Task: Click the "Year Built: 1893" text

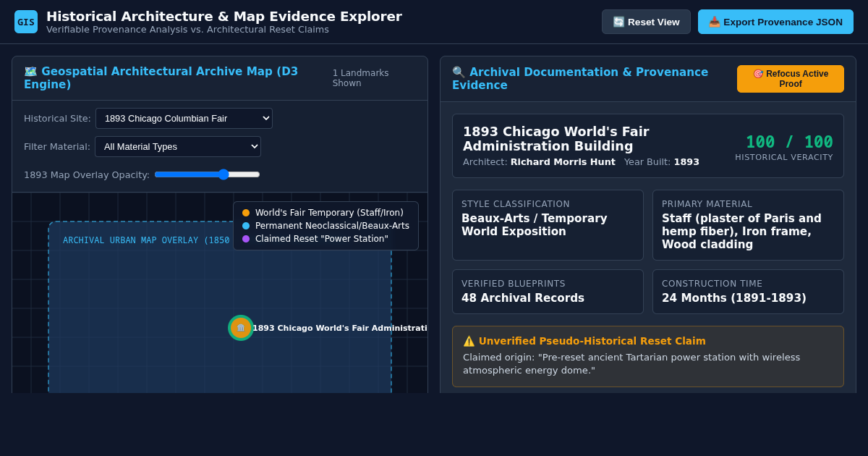Action: click(x=662, y=162)
